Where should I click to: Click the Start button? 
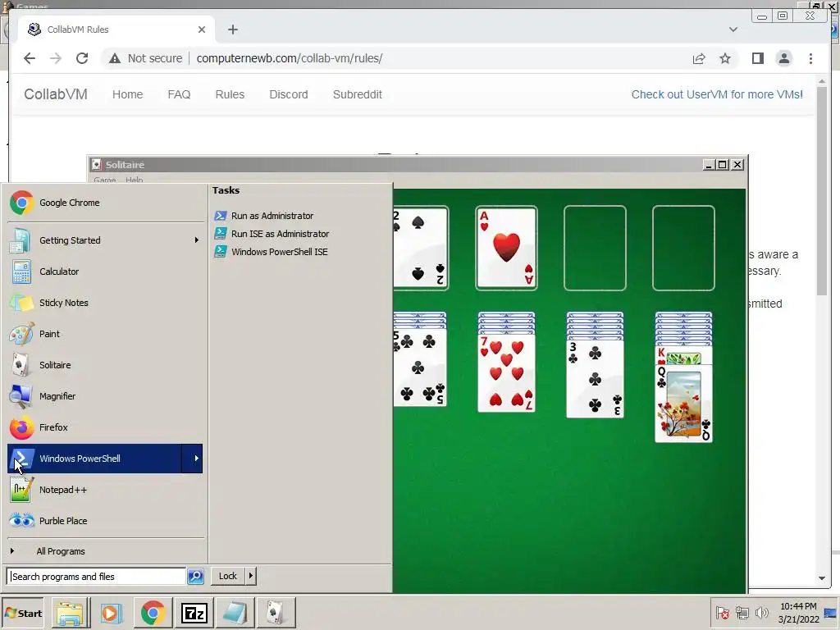(x=22, y=614)
